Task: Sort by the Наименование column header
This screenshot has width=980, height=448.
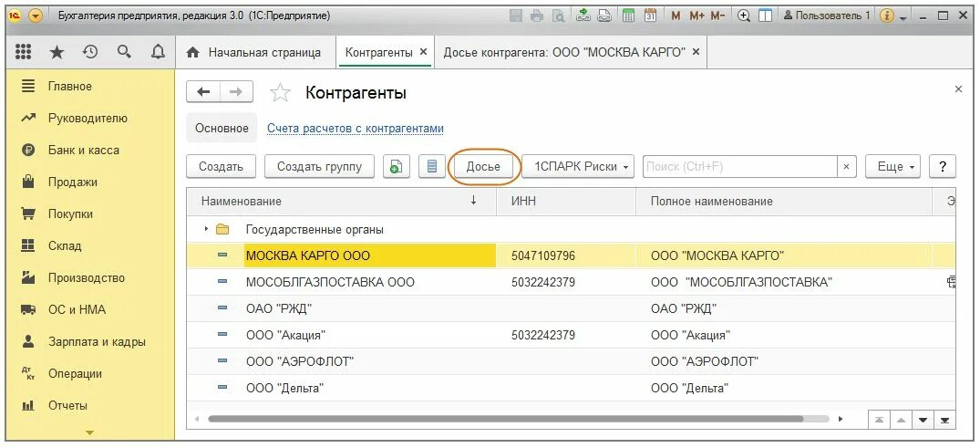Action: 341,201
